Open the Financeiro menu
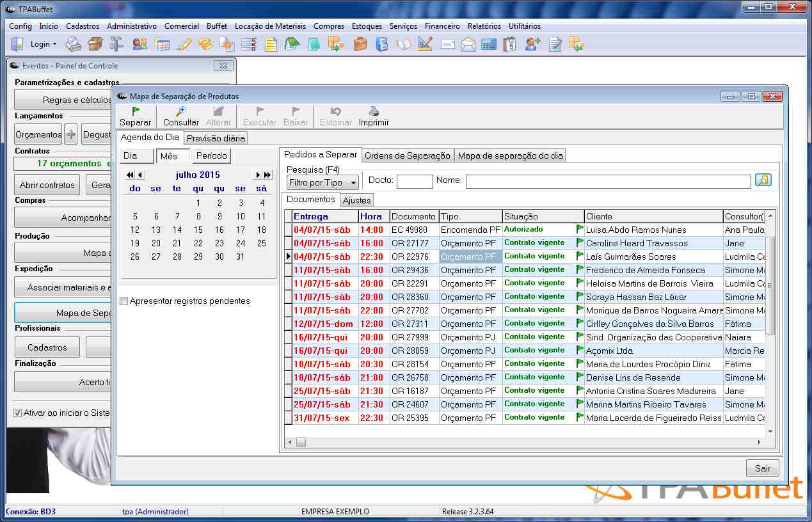 442,26
